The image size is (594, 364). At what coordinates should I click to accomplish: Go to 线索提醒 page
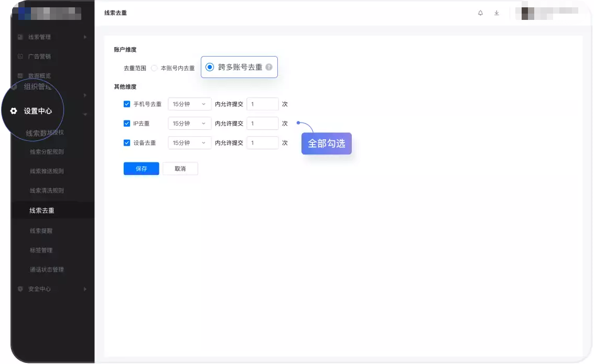click(x=41, y=231)
